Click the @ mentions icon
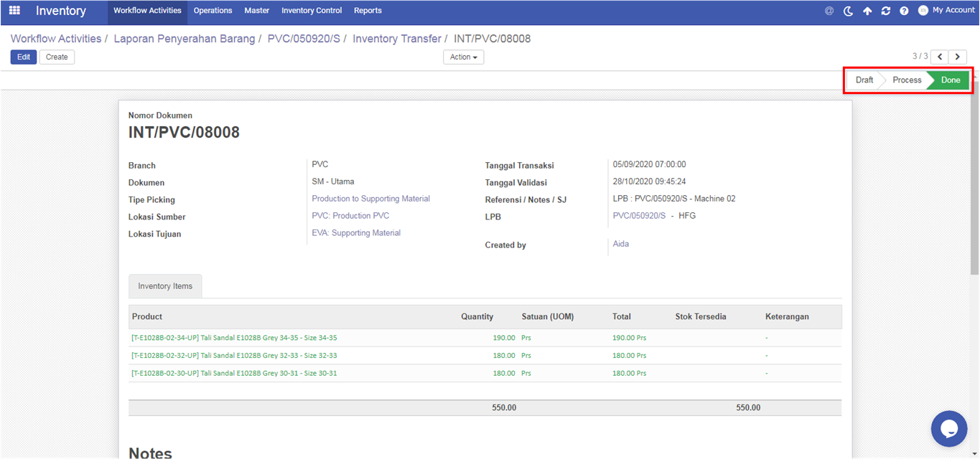Viewport: 980px width, 459px height. (829, 11)
